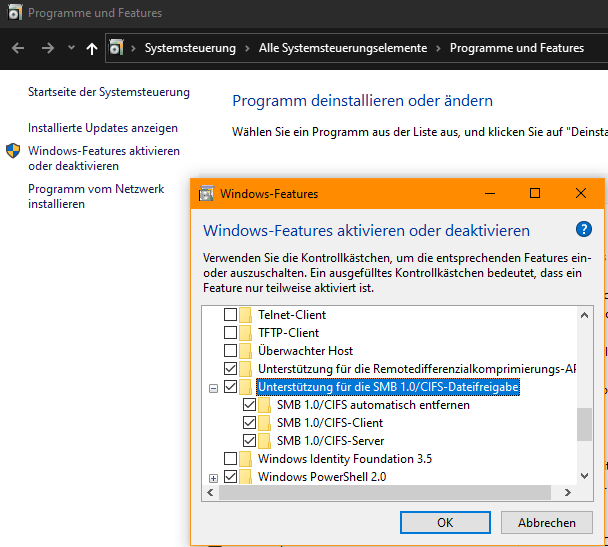Click folder icon of TFTP-Client
Screen dimensions: 608x547
coord(245,333)
